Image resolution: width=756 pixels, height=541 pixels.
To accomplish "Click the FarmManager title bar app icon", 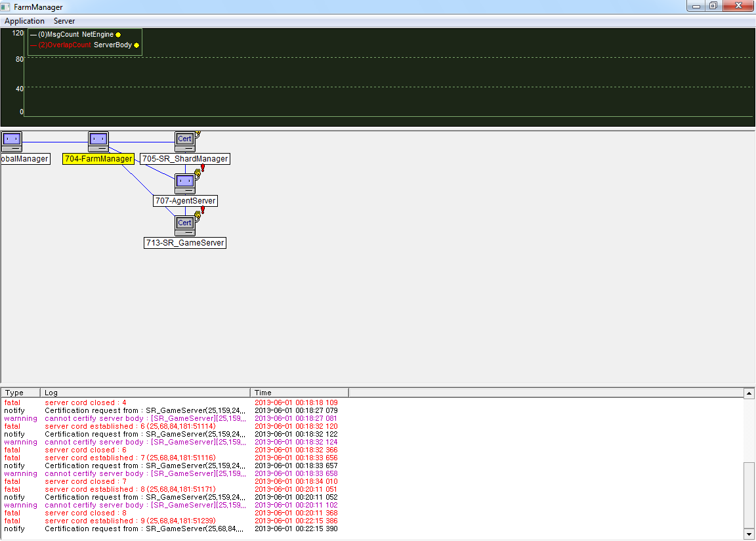I will coord(6,7).
